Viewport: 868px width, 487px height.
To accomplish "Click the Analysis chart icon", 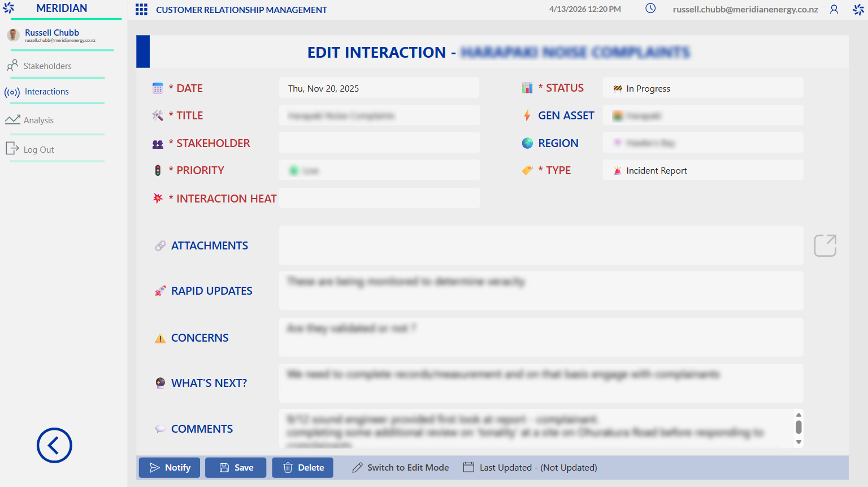I will coord(12,120).
